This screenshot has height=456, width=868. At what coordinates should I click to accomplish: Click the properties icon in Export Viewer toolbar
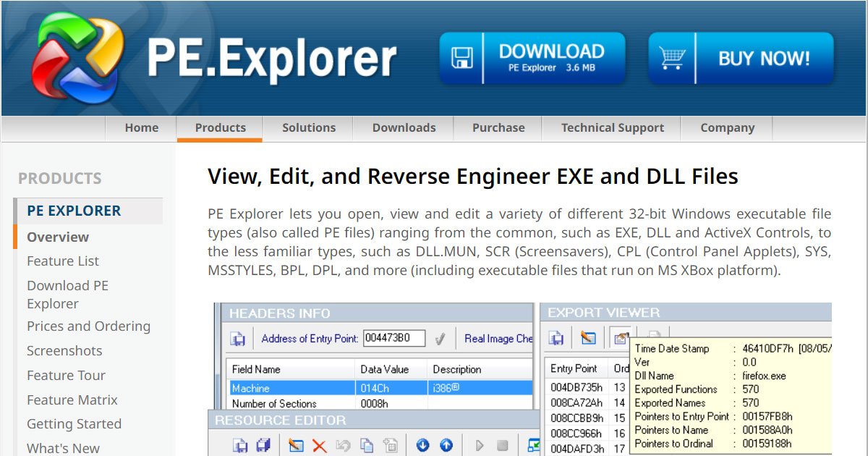tap(620, 338)
